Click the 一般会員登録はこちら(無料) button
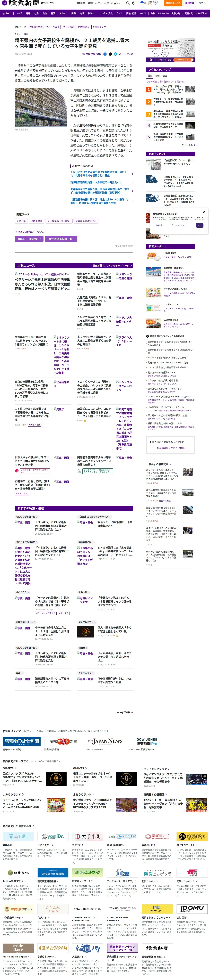 (x=170, y=449)
